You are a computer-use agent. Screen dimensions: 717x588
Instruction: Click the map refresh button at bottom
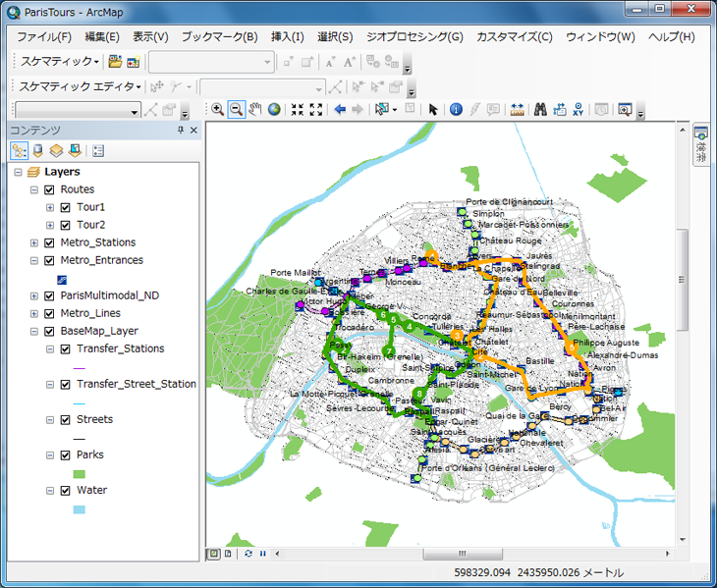point(248,554)
